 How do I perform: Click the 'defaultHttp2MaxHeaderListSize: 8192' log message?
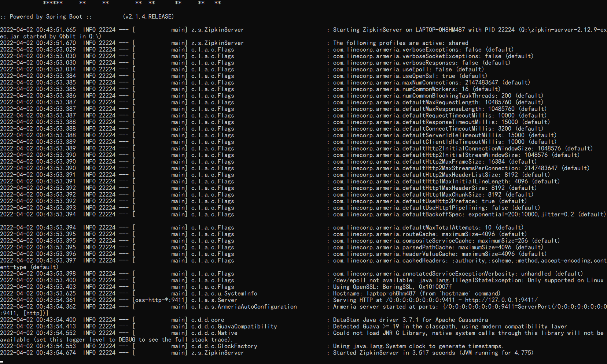441,175
